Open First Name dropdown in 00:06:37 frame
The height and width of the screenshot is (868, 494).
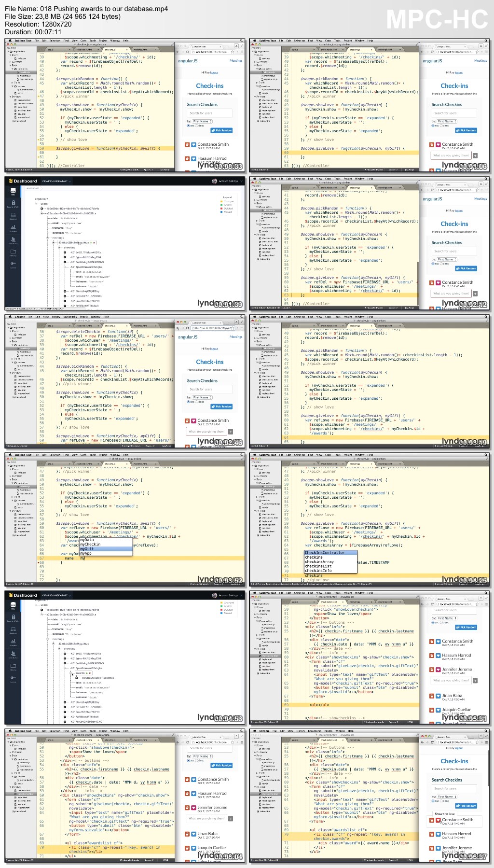447,797
